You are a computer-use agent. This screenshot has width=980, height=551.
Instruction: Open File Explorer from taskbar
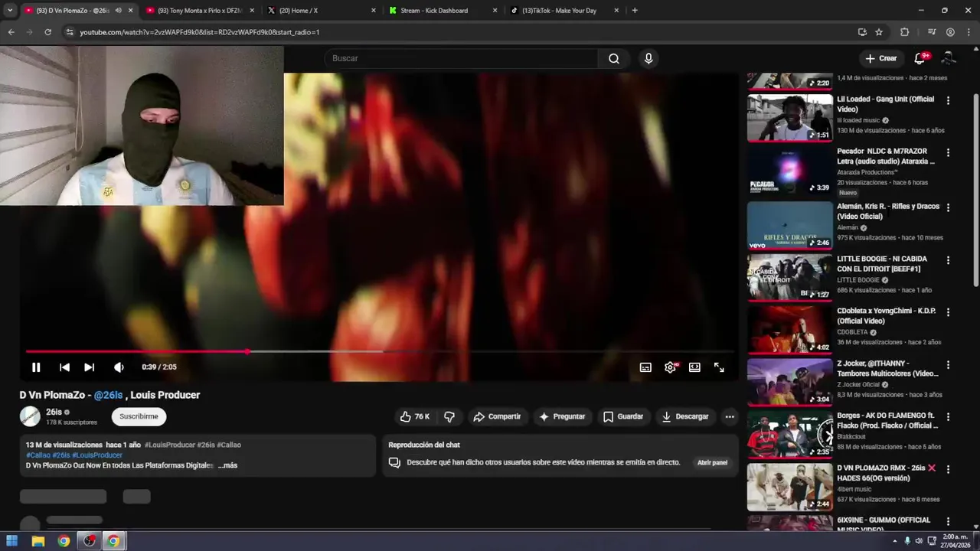(38, 541)
